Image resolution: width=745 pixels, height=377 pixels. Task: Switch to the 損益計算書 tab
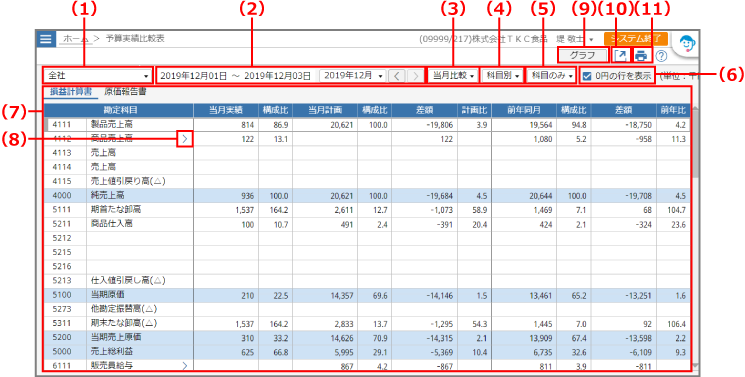(x=71, y=92)
